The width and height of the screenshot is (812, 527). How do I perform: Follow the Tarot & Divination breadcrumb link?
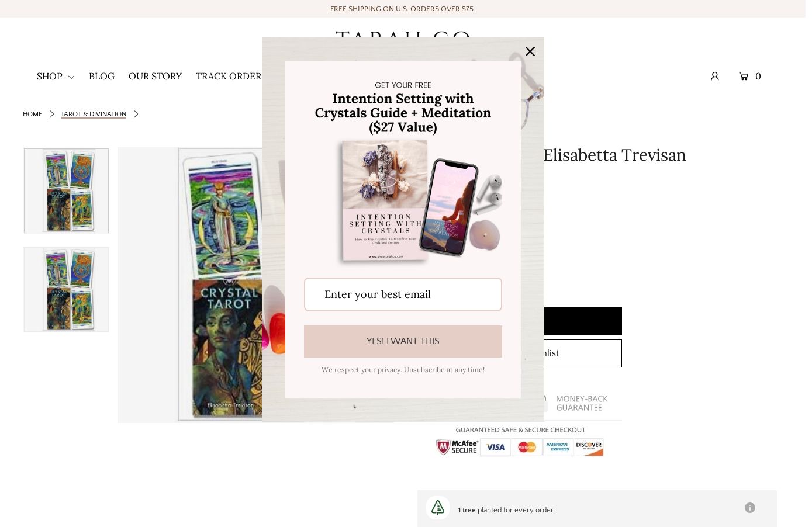coord(94,114)
